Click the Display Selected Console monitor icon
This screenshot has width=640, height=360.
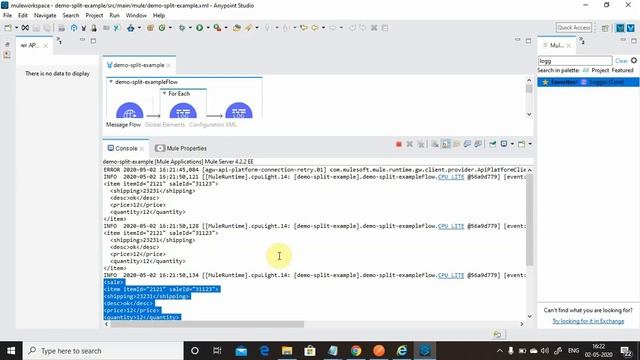tap(504, 144)
